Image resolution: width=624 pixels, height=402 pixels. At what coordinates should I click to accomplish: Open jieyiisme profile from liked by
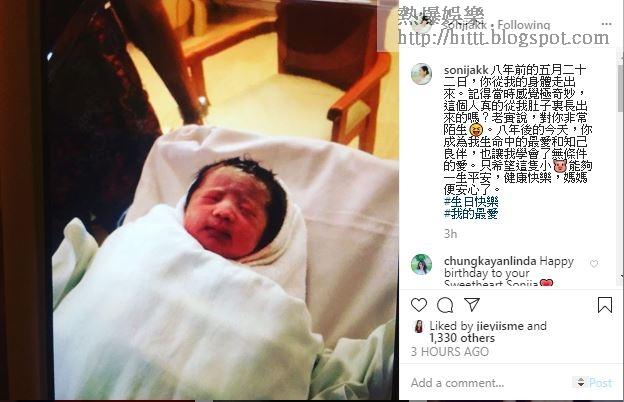499,326
